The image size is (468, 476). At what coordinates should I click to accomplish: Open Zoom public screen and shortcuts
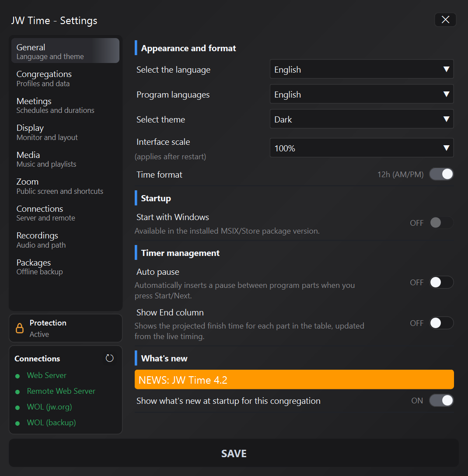click(x=65, y=186)
